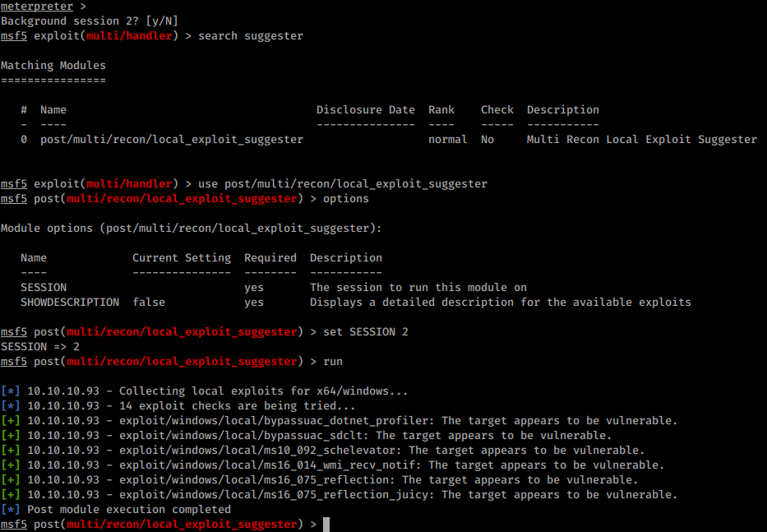Select "Post module execution completed" line

pos(128,509)
